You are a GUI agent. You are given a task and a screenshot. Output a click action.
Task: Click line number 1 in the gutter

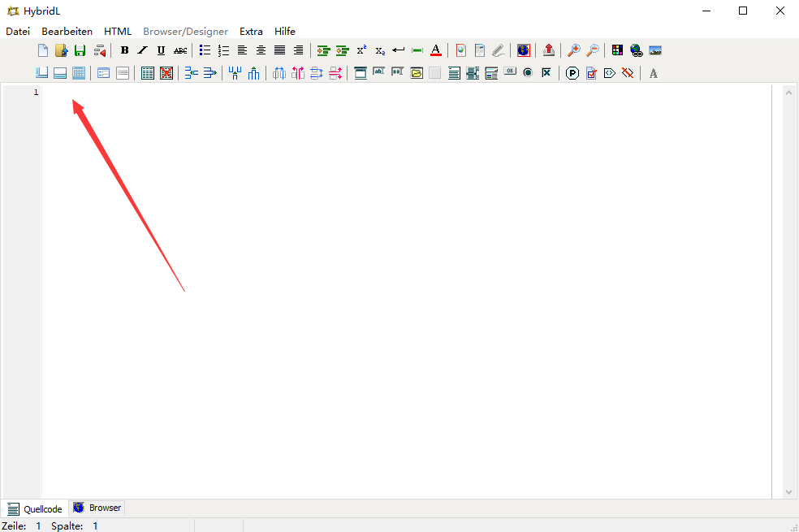coord(36,93)
